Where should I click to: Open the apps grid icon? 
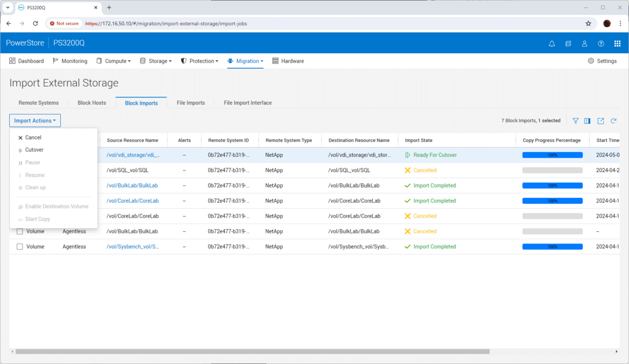(617, 44)
